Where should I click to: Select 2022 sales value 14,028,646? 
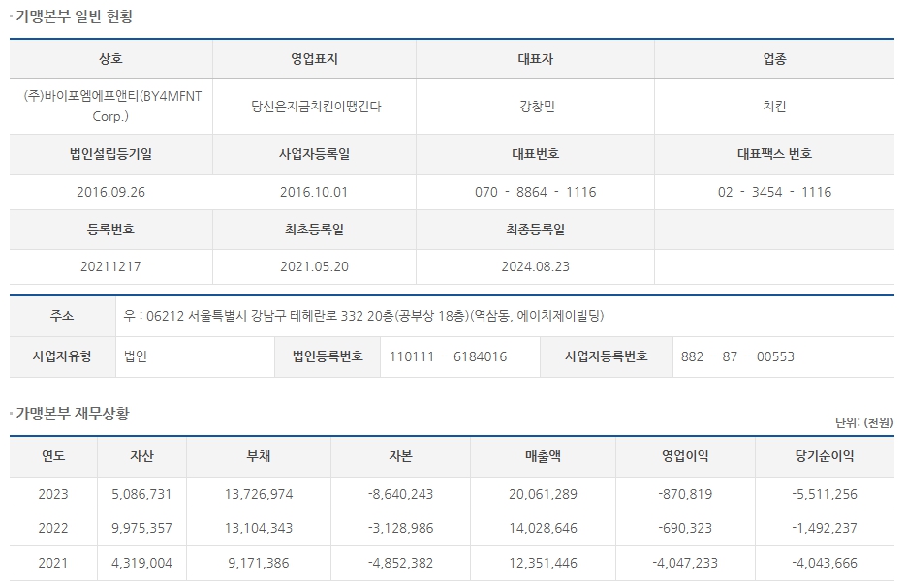tap(544, 529)
